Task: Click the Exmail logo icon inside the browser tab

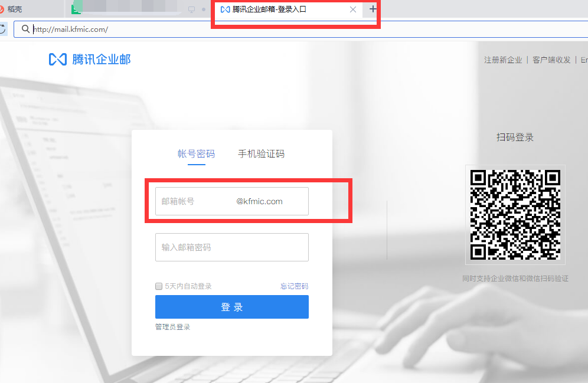Action: 226,9
